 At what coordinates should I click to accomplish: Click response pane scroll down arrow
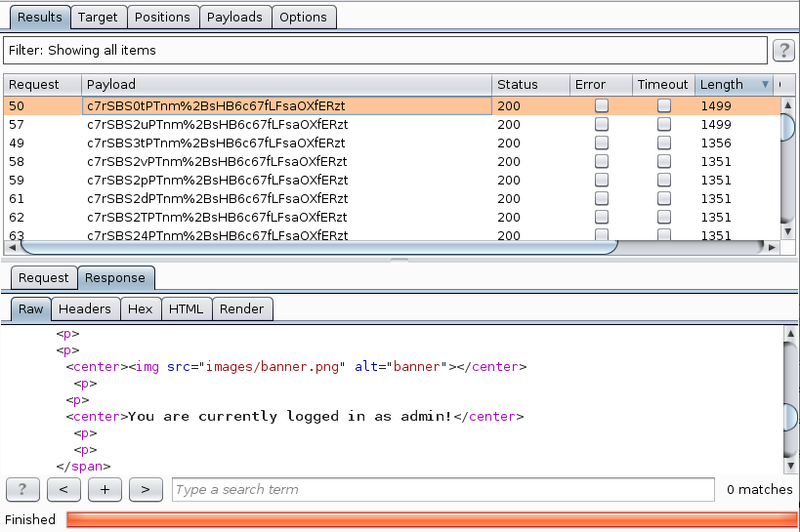click(x=790, y=466)
